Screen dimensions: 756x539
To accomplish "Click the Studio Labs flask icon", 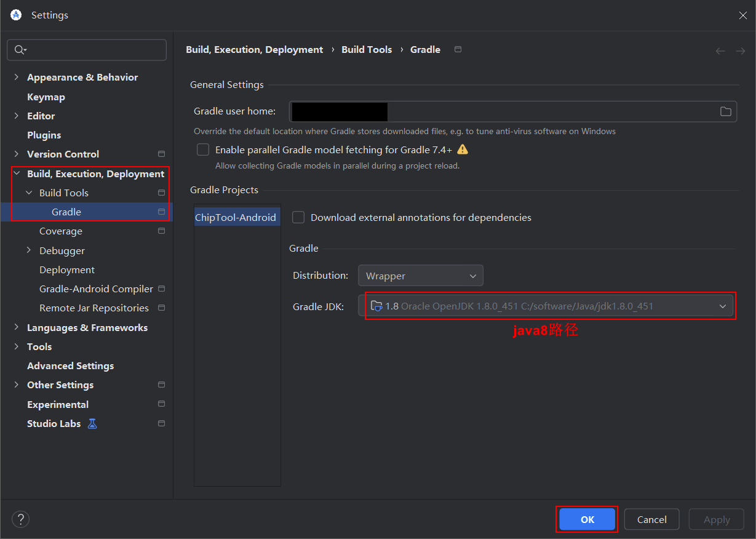I will tap(92, 423).
